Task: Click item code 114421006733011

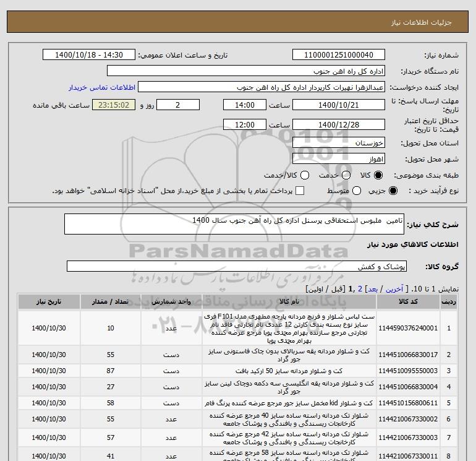Action: click(408, 456)
